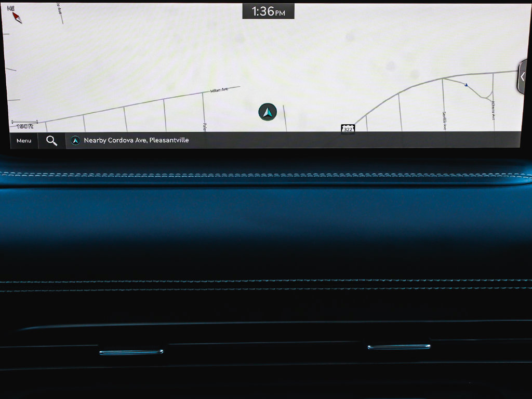This screenshot has height=399, width=532.
Task: Tap the Milan Ave street label
Action: pyautogui.click(x=219, y=90)
